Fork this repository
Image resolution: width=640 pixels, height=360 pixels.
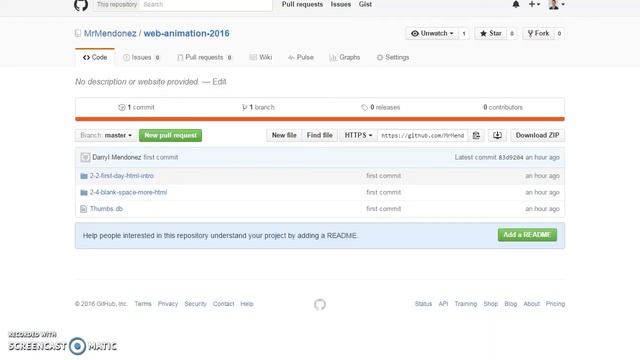tap(538, 33)
